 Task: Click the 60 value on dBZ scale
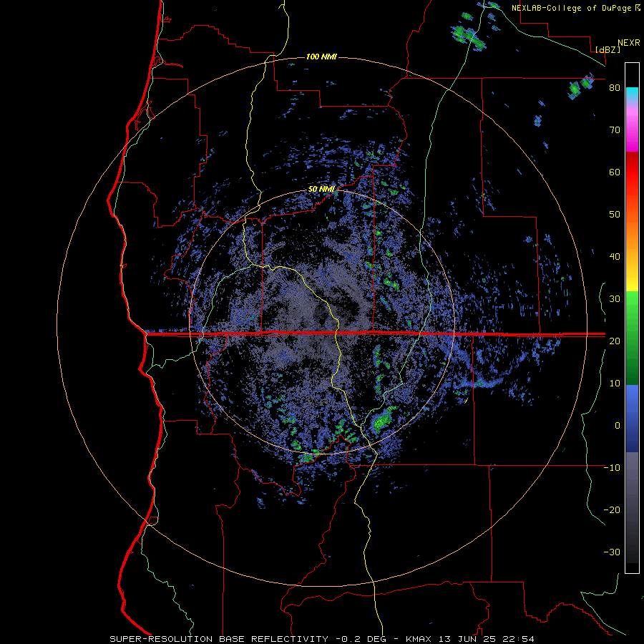(x=615, y=172)
